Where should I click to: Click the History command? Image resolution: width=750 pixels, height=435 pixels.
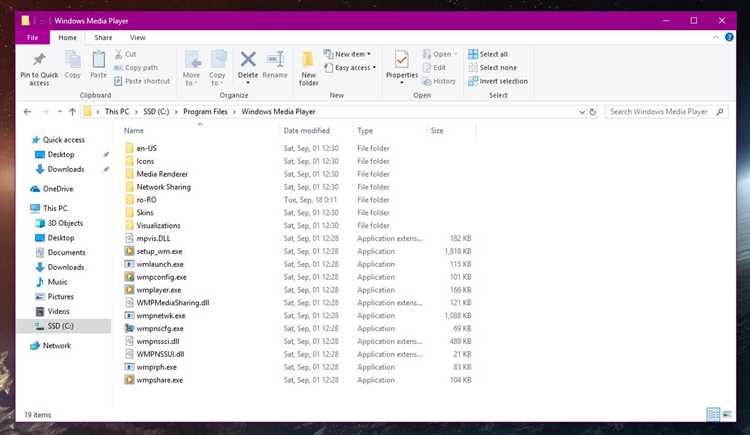[x=439, y=81]
